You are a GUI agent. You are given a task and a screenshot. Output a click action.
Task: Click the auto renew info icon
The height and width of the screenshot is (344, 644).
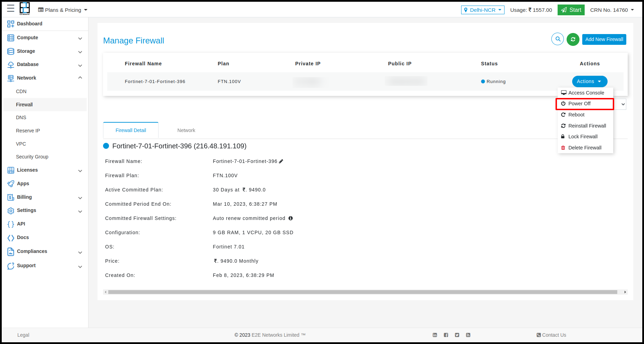tap(290, 218)
